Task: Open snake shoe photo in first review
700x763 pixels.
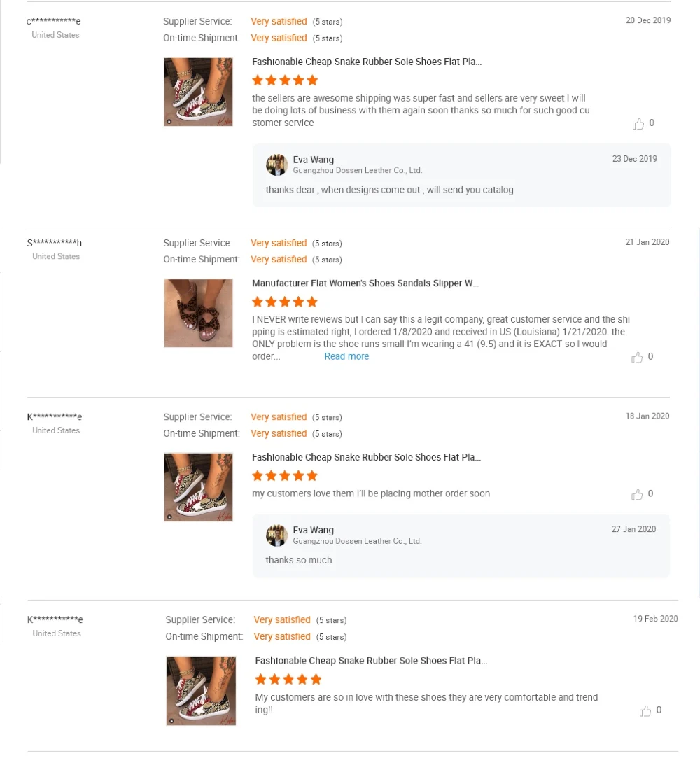Action: pos(198,92)
